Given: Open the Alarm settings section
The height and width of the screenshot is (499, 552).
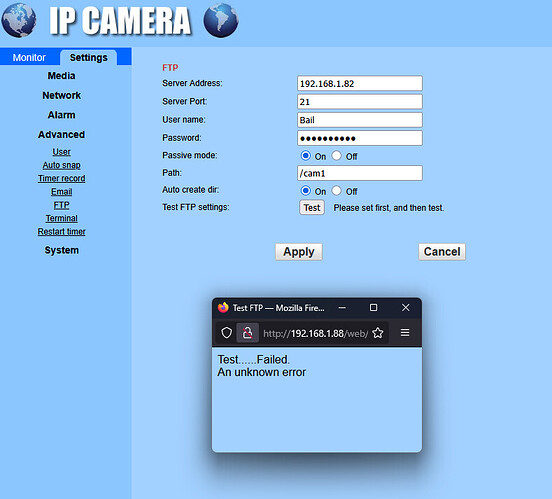Looking at the screenshot, I should (62, 115).
